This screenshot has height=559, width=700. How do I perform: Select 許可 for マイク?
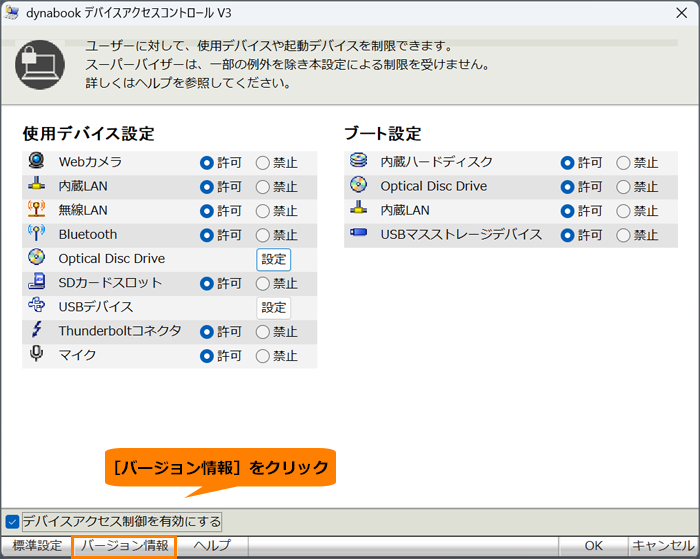click(x=207, y=356)
